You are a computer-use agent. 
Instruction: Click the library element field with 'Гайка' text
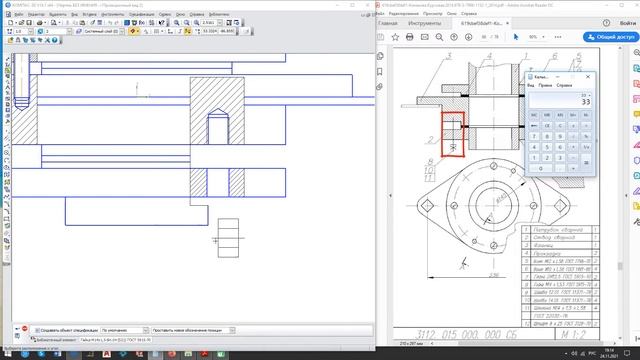pyautogui.click(x=116, y=340)
